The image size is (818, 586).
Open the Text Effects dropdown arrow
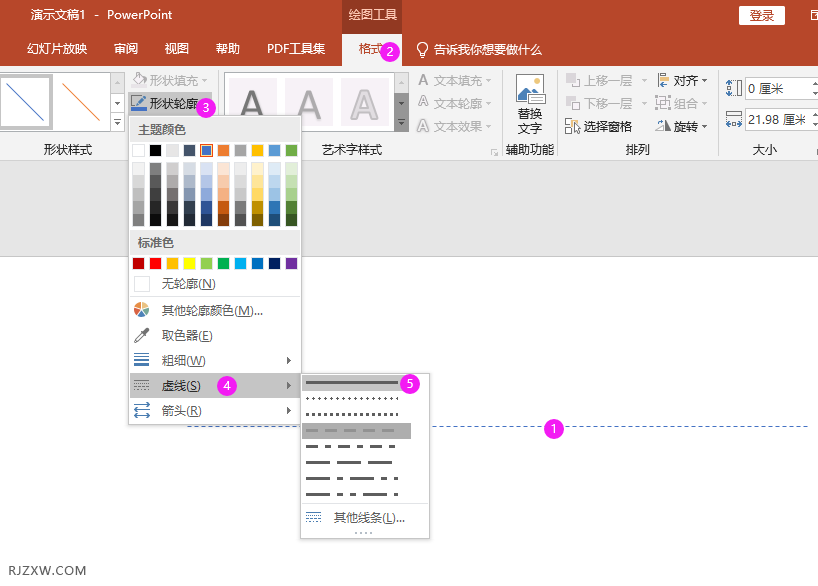[488, 126]
